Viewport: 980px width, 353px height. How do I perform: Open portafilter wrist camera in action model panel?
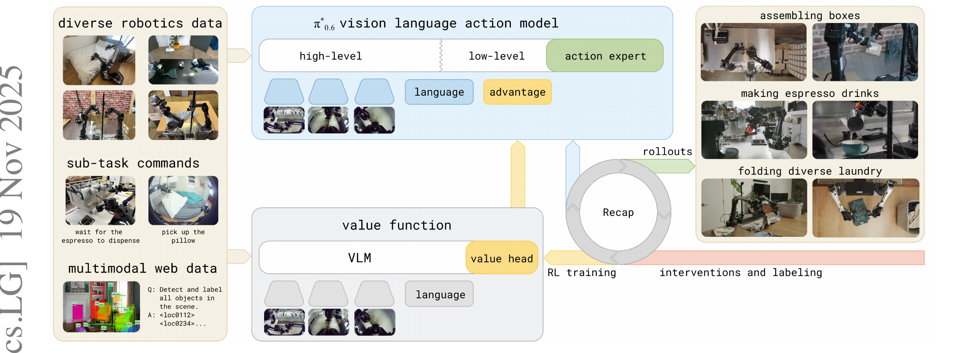(328, 120)
